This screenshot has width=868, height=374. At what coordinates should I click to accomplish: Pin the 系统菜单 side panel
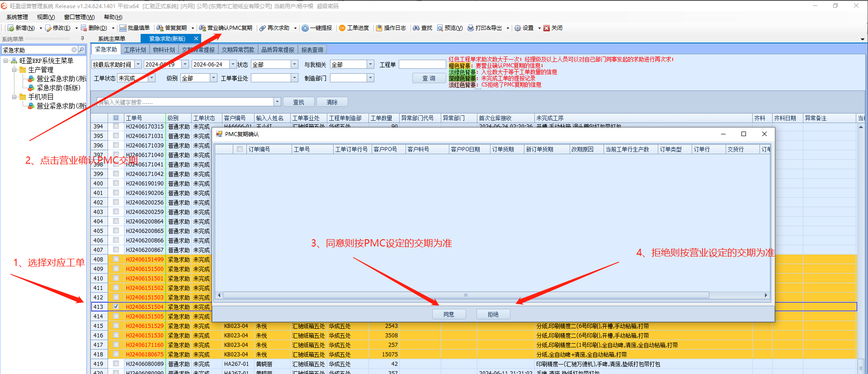click(x=82, y=38)
